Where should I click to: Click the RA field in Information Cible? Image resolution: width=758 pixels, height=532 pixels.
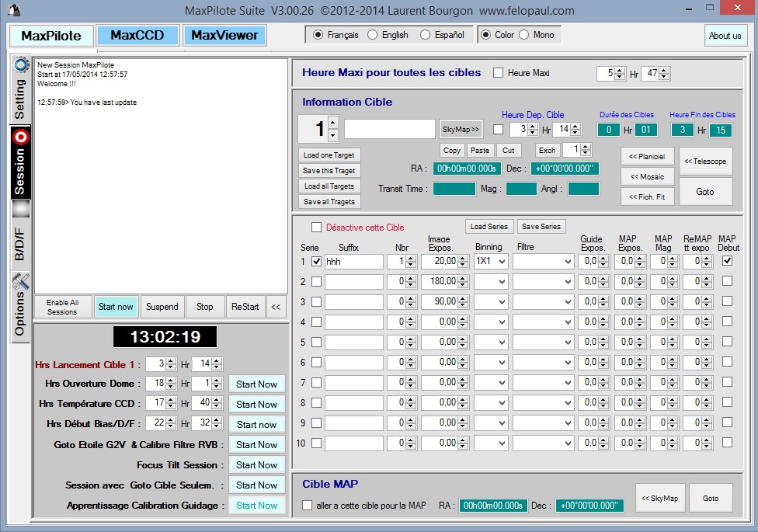pyautogui.click(x=467, y=169)
